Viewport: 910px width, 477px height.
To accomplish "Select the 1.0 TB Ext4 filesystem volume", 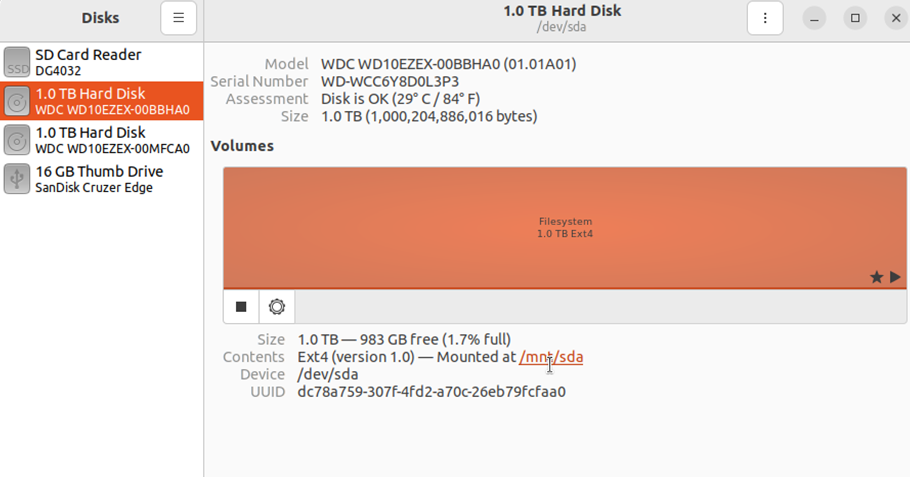I will [x=565, y=227].
